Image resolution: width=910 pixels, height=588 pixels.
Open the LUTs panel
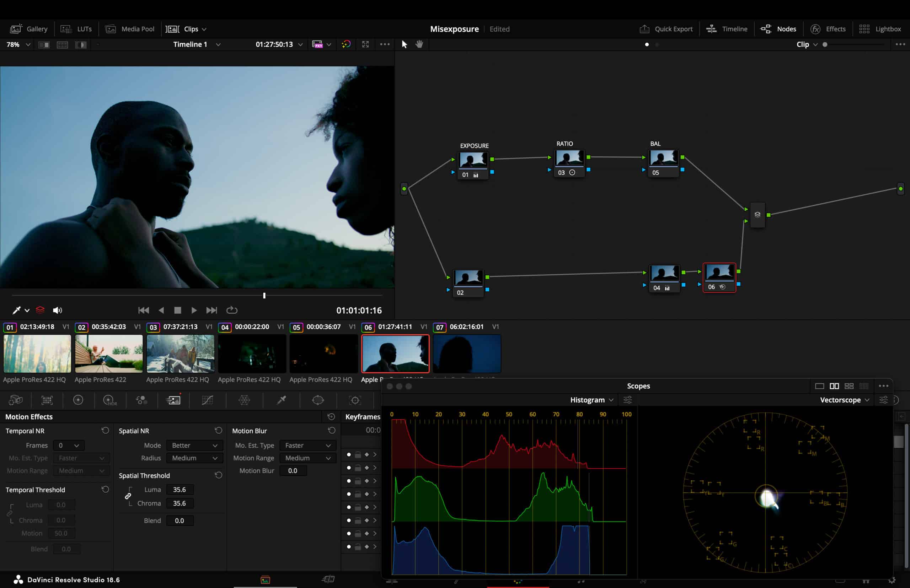pyautogui.click(x=76, y=29)
